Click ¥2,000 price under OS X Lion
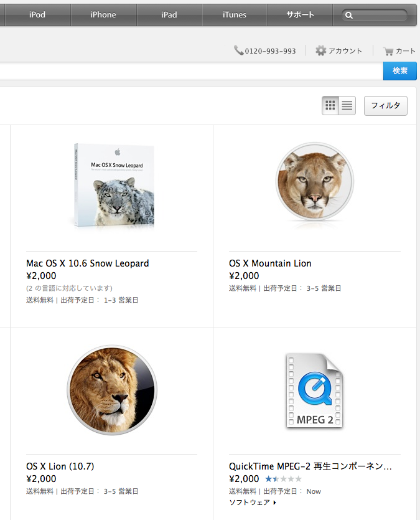This screenshot has height=520, width=420. tap(41, 478)
